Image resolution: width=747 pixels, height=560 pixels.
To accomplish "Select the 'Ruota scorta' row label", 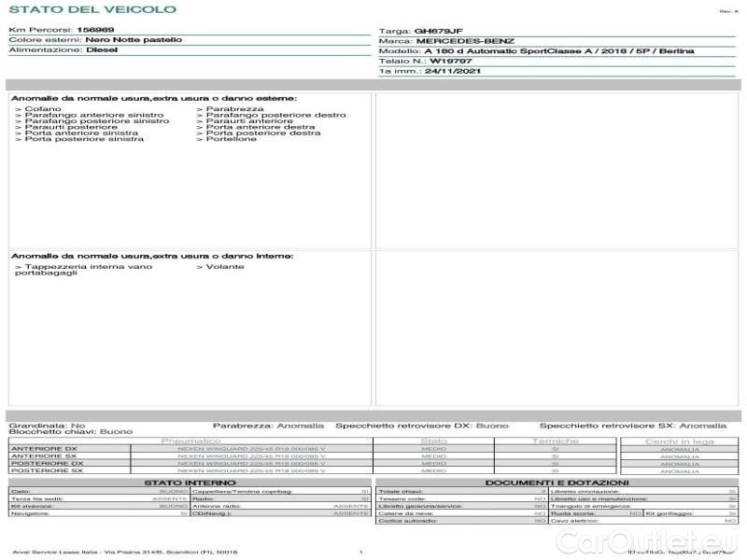I will [x=573, y=514].
